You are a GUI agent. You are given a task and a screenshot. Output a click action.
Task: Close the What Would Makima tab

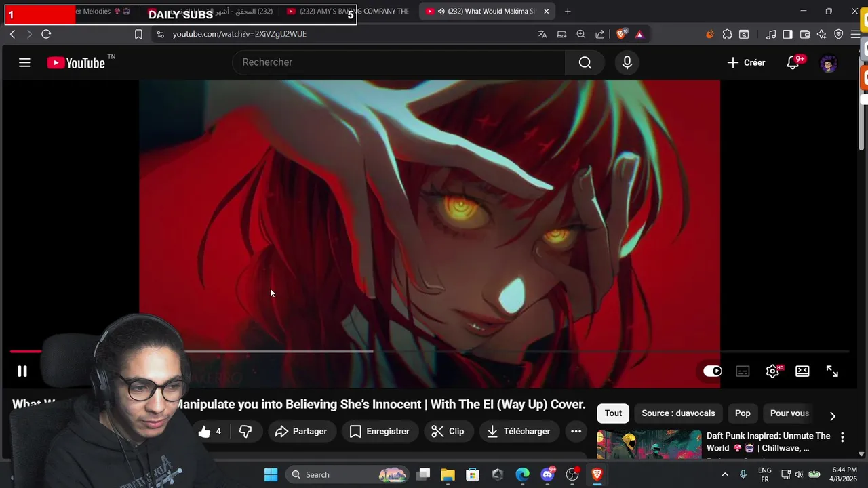point(547,11)
